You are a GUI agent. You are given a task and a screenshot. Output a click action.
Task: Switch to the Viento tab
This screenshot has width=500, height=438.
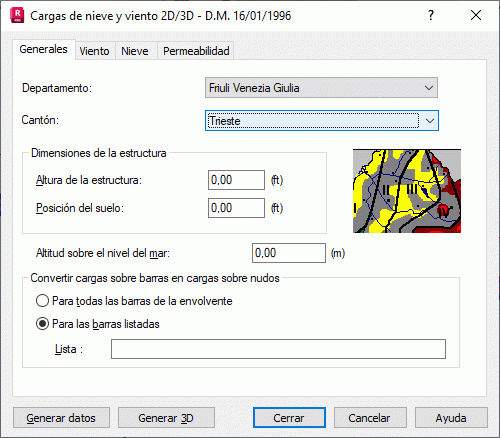point(95,51)
